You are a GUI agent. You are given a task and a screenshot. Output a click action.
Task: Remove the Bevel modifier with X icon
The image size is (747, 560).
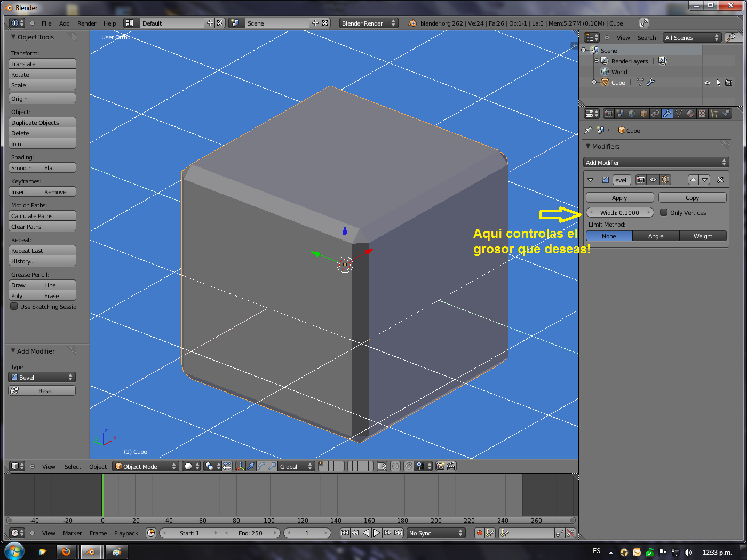pos(720,180)
